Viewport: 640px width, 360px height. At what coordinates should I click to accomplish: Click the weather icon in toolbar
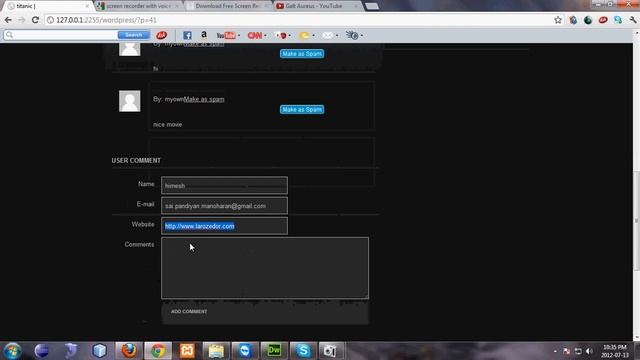pos(304,36)
